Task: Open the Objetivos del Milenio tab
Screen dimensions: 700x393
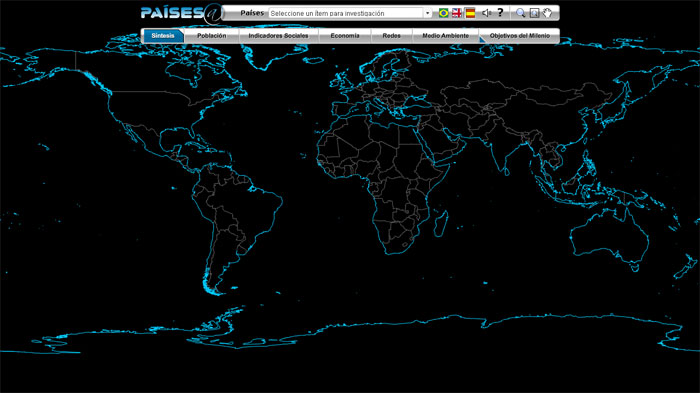Action: pos(520,35)
